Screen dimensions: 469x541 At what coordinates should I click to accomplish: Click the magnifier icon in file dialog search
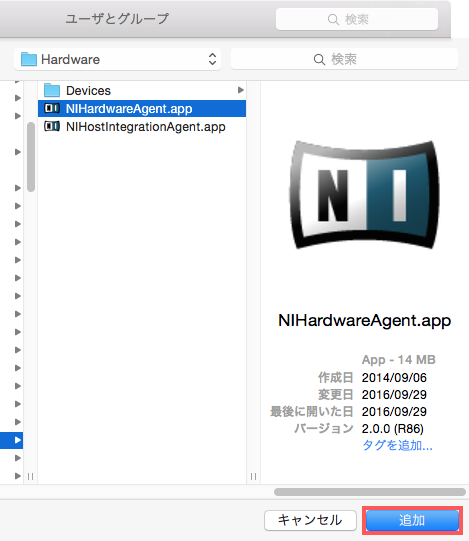coord(319,59)
